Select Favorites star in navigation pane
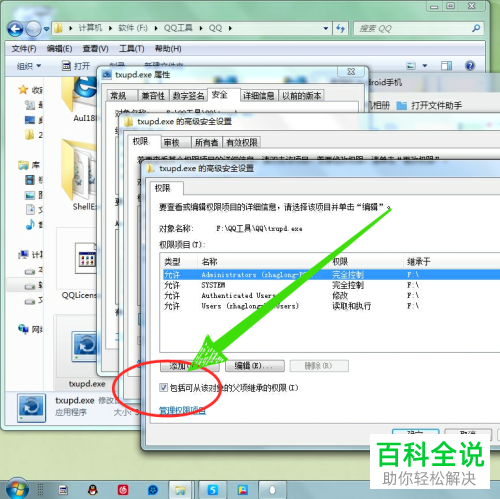Viewport: 500px width, 499px height. click(x=23, y=89)
